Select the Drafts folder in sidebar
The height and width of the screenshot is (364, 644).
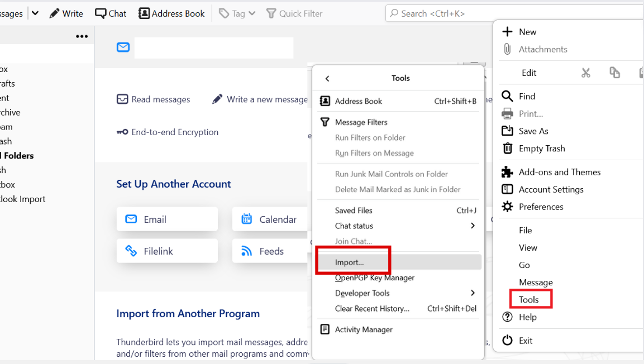(x=7, y=83)
